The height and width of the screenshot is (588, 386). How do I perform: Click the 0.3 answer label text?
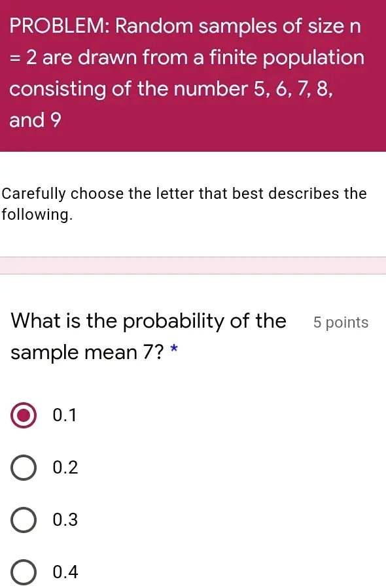[66, 519]
